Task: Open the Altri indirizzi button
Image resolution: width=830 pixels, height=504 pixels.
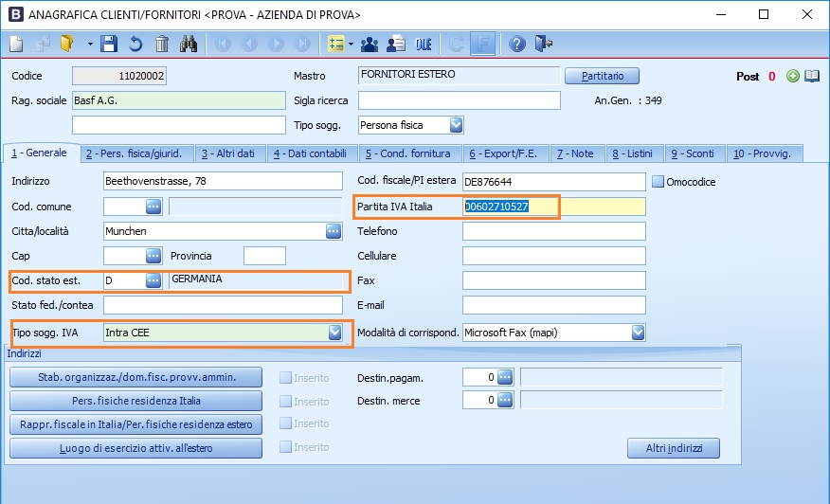Action: click(x=674, y=448)
